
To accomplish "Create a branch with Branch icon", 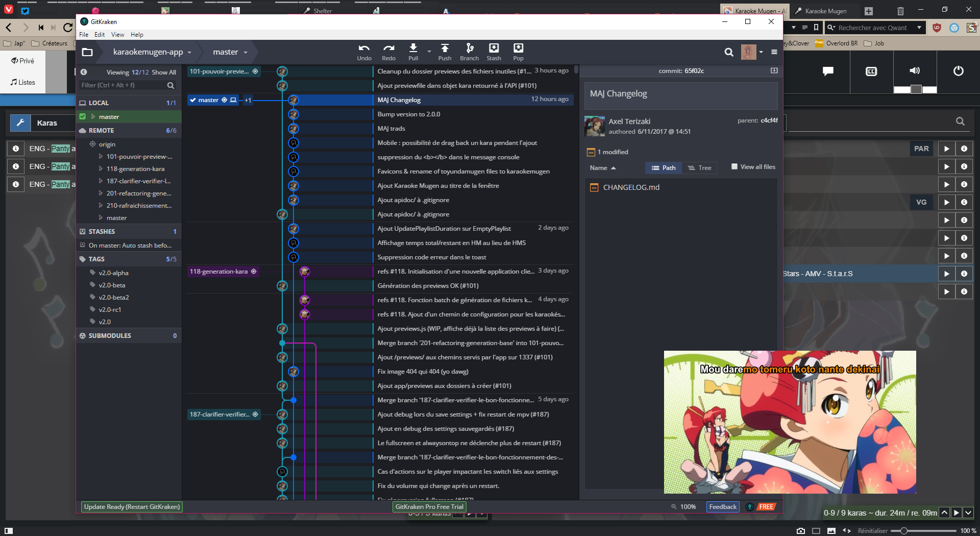I will [469, 52].
